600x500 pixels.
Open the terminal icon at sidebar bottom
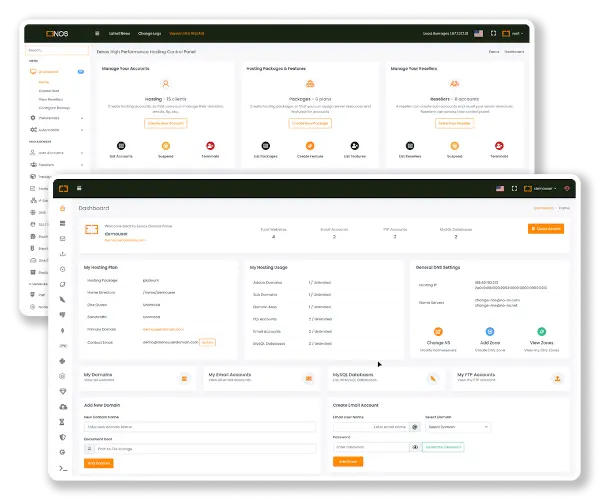click(63, 468)
